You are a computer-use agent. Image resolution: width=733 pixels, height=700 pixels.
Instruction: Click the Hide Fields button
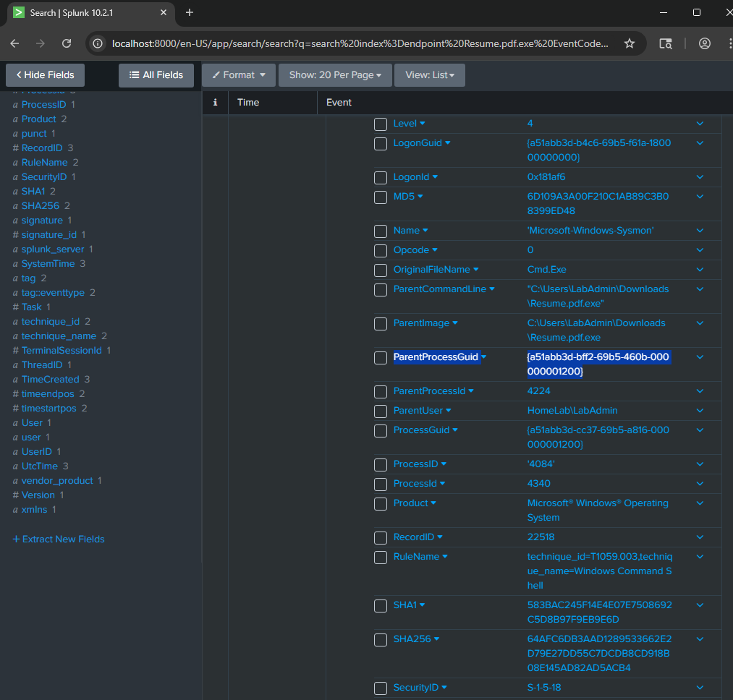click(45, 74)
